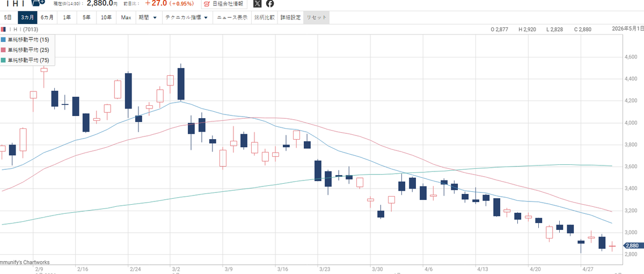Open 詳細設定 detailed settings
The height and width of the screenshot is (274, 644).
click(x=290, y=18)
